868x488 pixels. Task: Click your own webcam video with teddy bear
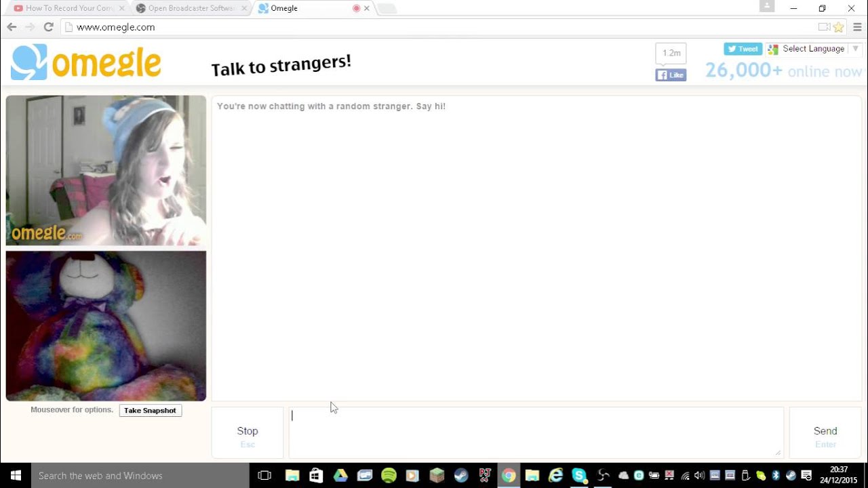click(x=106, y=326)
